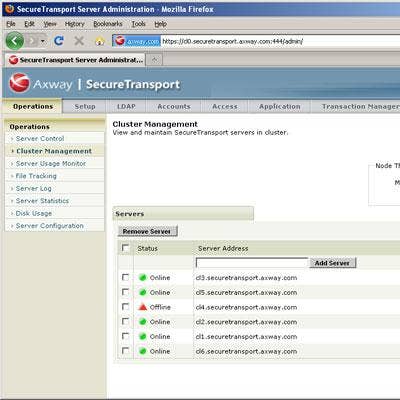The width and height of the screenshot is (400, 400).
Task: Check the box for cl6.securetransport.axway.com
Action: pos(125,351)
